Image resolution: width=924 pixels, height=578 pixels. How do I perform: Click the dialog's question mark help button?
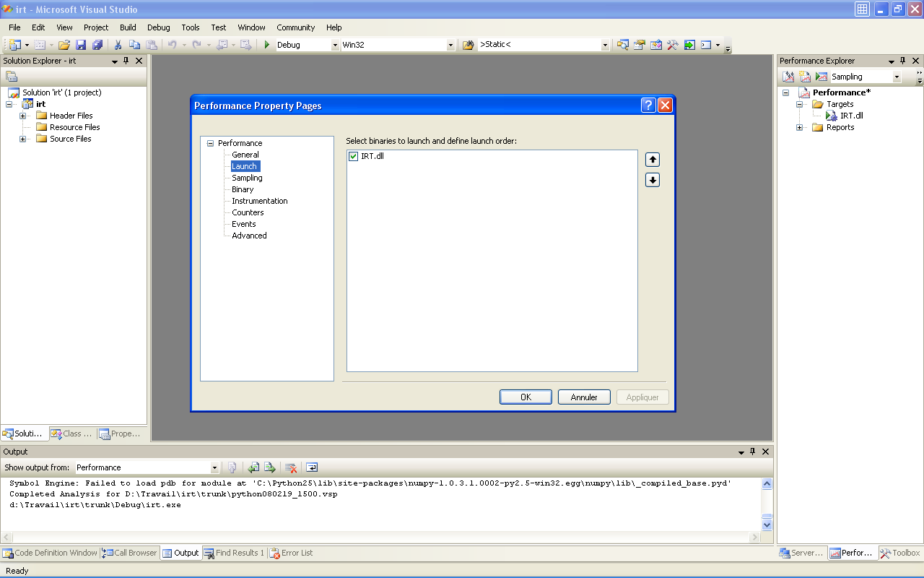click(x=648, y=105)
